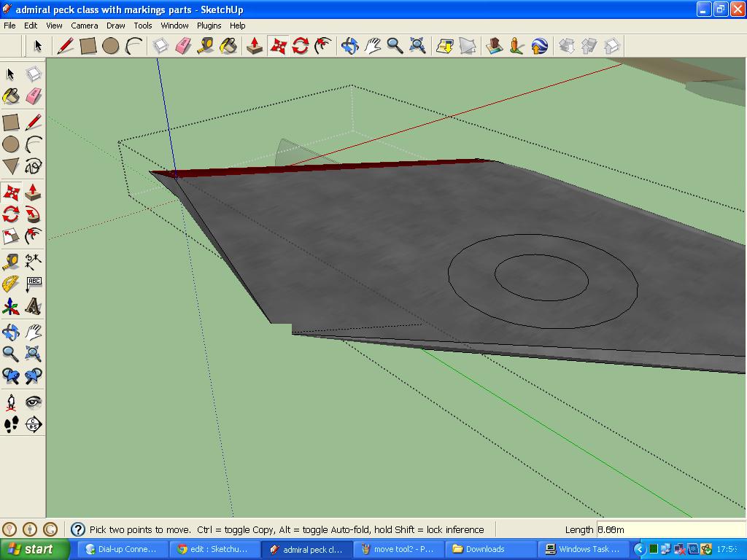This screenshot has width=747, height=560.
Task: Select 3D Text tool in left toolbar
Action: point(34,307)
